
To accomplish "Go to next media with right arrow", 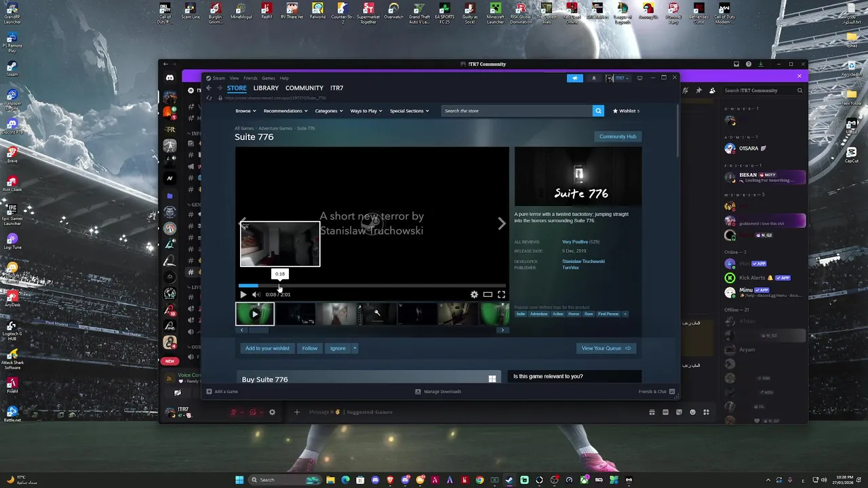I will click(x=501, y=224).
